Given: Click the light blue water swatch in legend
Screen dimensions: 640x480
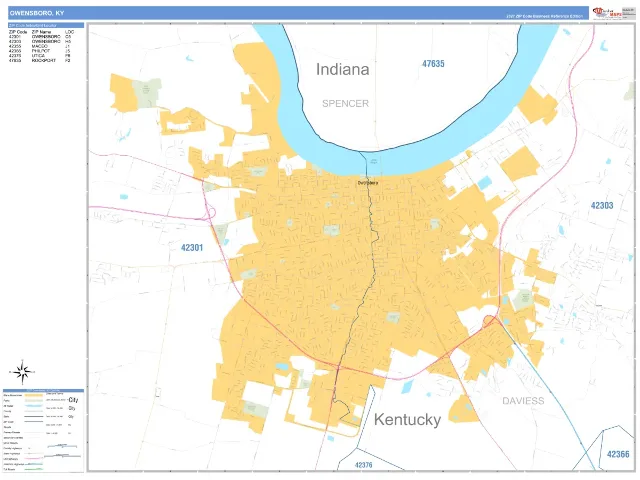Looking at the screenshot, I should [x=34, y=406].
